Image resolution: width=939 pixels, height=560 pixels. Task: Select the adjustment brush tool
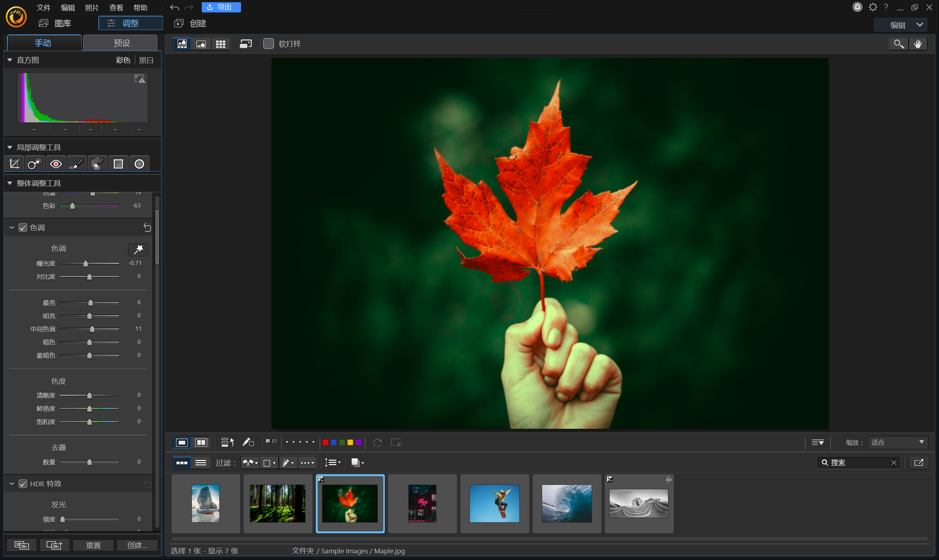(x=77, y=164)
